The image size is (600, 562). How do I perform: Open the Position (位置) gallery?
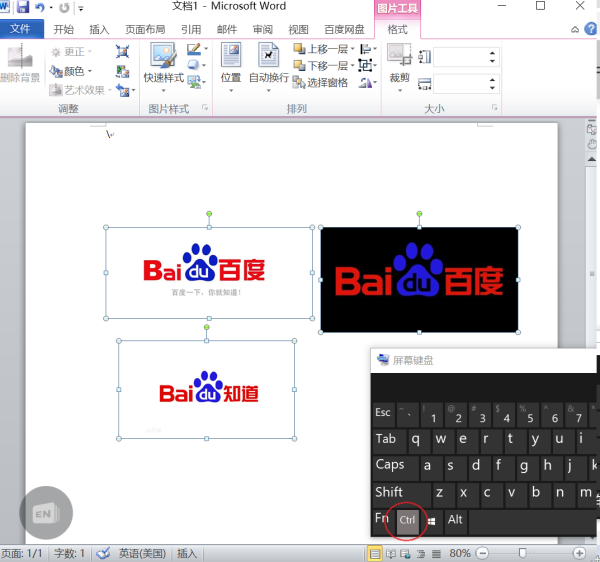pos(231,67)
